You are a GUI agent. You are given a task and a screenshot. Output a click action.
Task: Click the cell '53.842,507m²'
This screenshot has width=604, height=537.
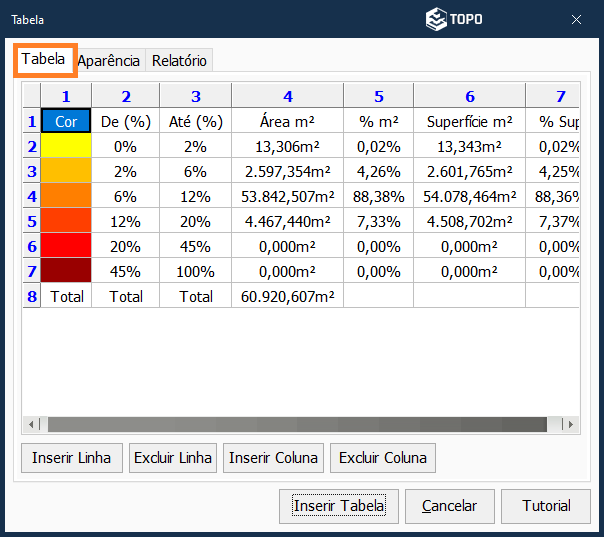pyautogui.click(x=287, y=196)
